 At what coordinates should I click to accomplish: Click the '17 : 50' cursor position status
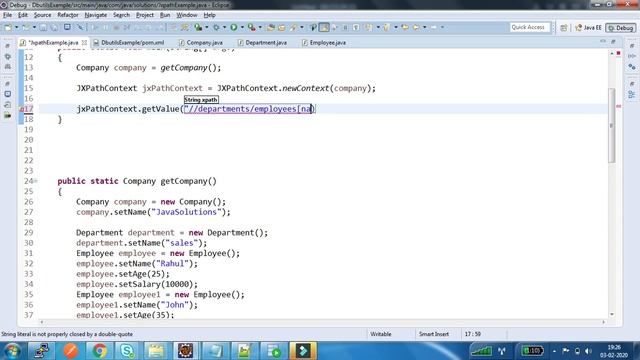[472, 334]
